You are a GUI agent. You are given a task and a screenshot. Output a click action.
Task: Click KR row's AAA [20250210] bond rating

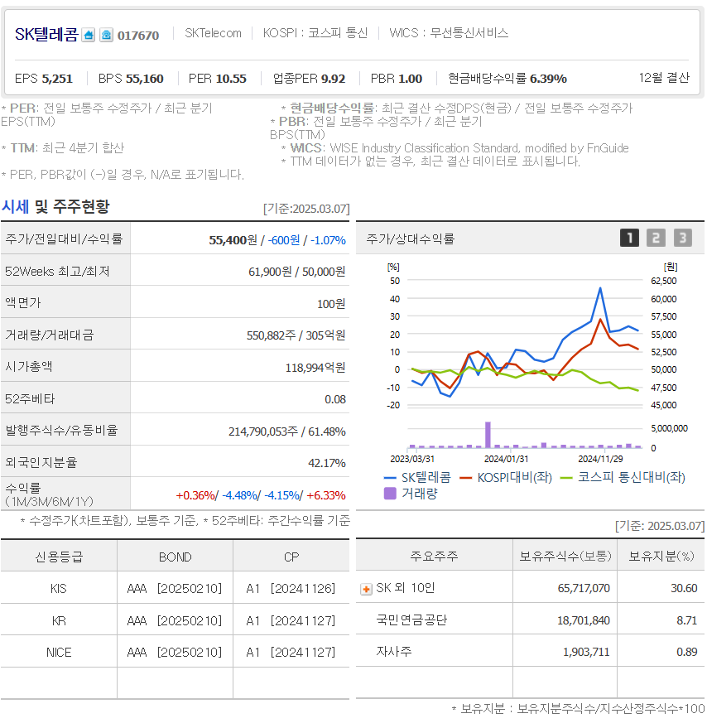point(175,621)
